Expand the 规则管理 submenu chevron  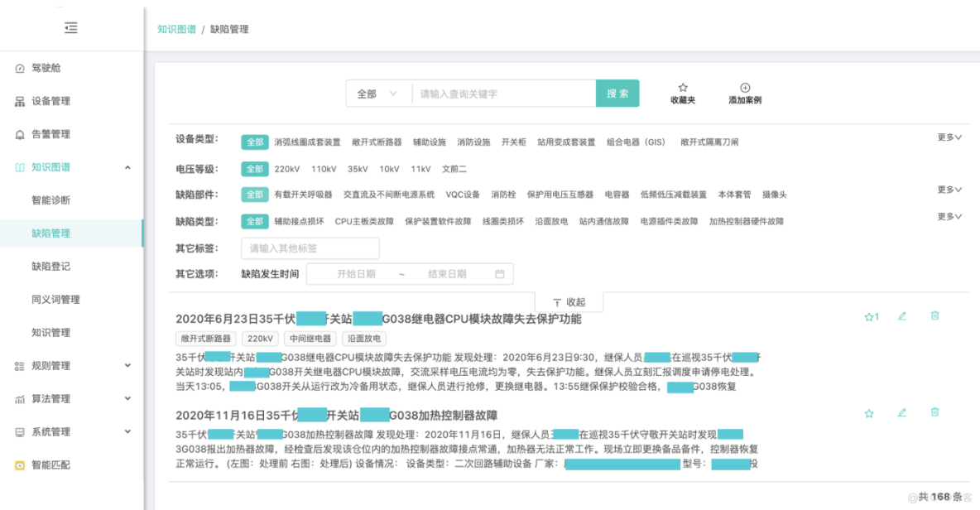(127, 363)
